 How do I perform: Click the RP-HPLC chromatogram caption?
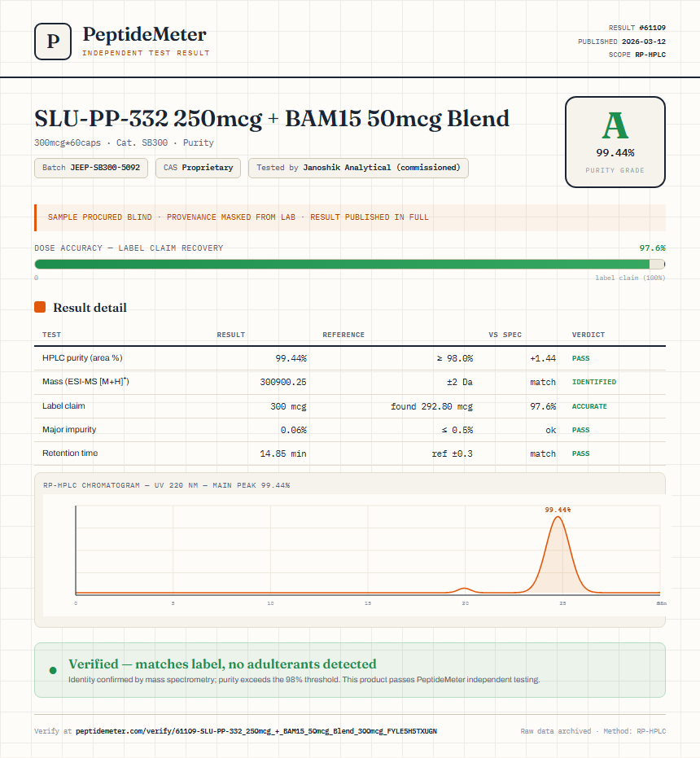[166, 485]
